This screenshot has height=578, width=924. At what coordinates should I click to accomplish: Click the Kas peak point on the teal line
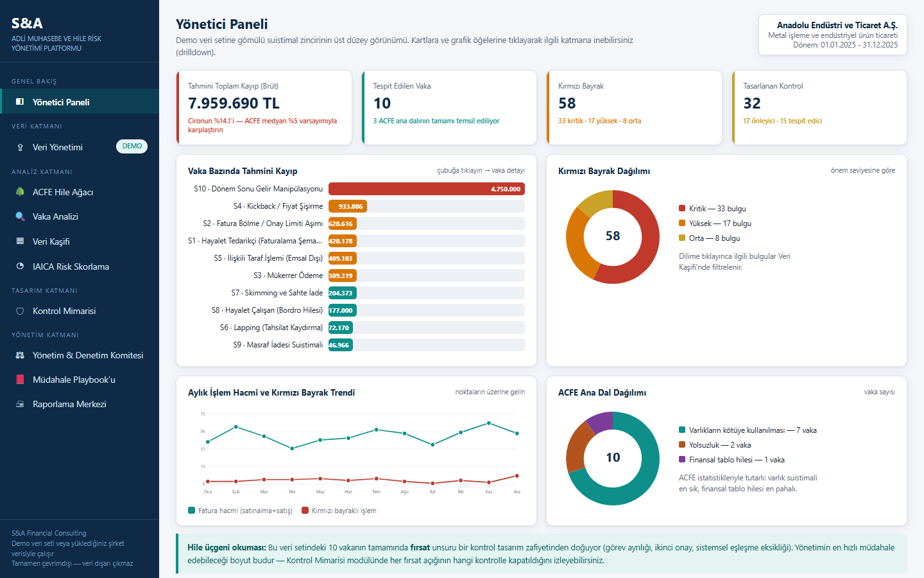(x=489, y=423)
